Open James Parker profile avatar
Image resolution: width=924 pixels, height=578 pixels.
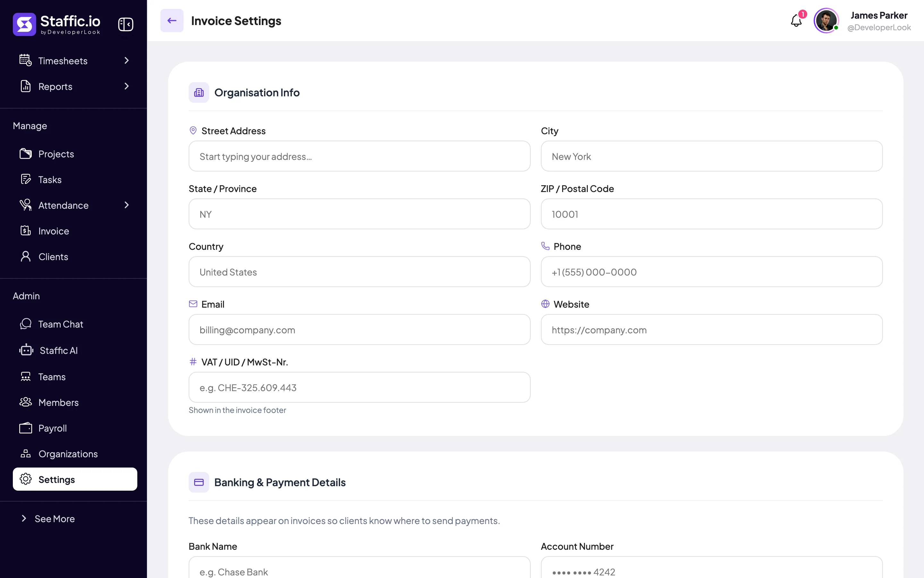click(826, 21)
